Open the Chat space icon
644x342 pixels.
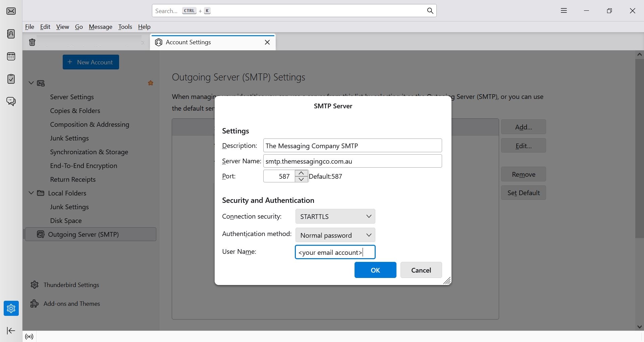click(x=11, y=101)
